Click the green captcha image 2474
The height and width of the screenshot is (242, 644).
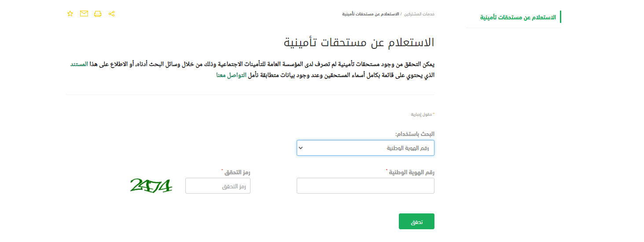151,186
